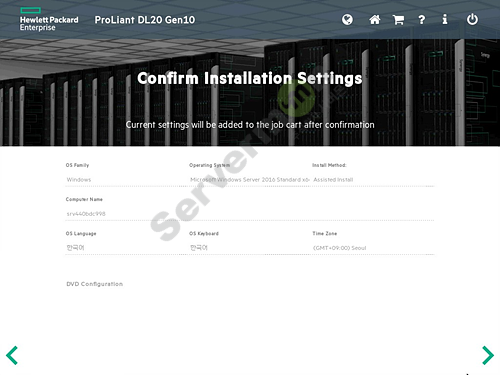
Task: Open the job cart icon
Action: click(x=398, y=20)
